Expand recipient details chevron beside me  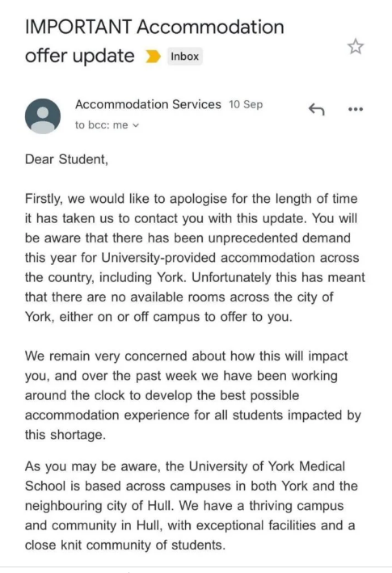point(136,125)
